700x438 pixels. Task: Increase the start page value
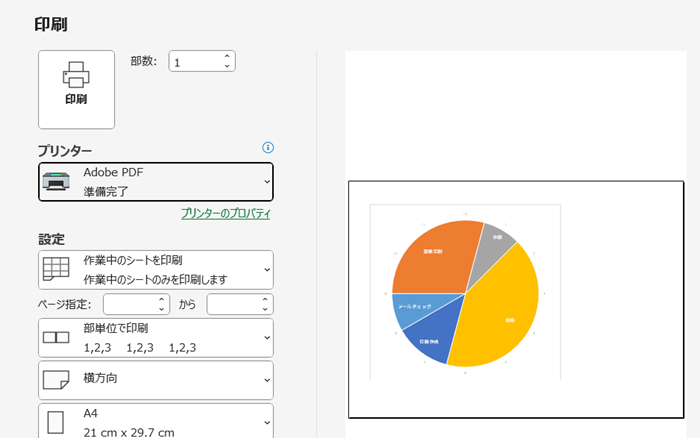tap(162, 300)
